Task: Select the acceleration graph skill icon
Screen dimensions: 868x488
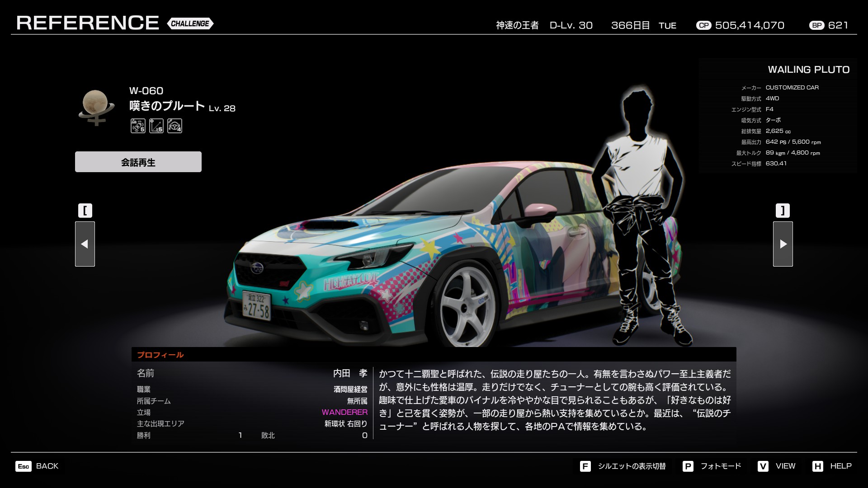Action: point(156,126)
